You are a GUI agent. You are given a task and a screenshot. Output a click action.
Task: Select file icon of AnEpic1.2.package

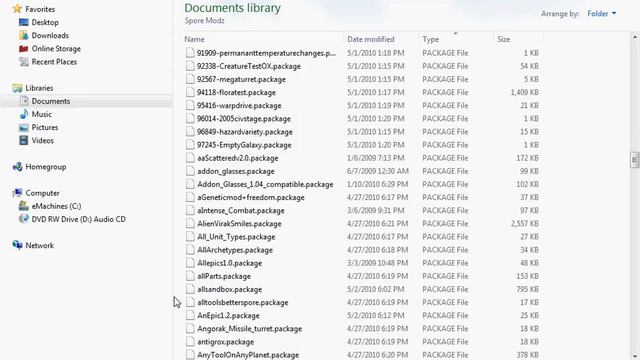pos(190,315)
